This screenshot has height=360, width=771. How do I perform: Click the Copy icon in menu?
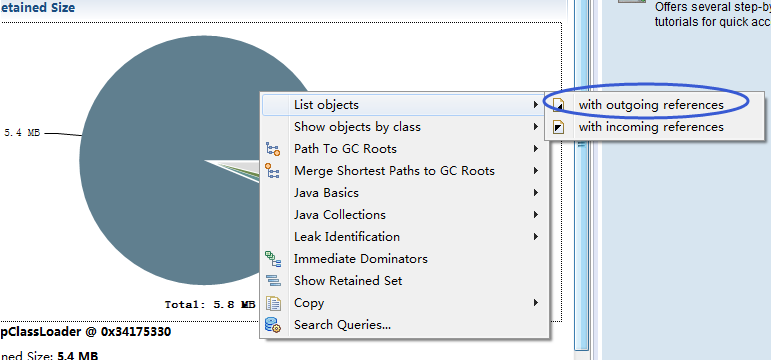point(273,303)
